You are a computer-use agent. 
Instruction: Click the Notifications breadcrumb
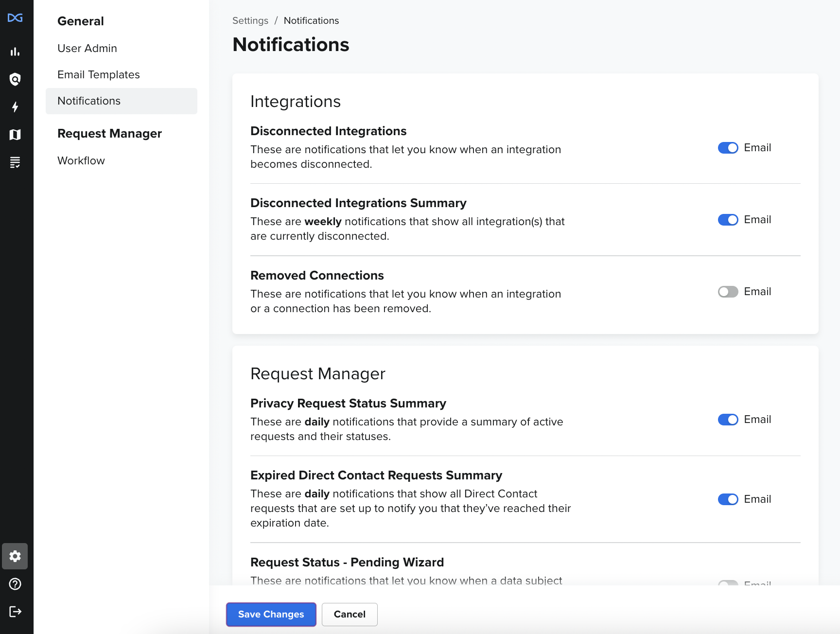(x=311, y=21)
